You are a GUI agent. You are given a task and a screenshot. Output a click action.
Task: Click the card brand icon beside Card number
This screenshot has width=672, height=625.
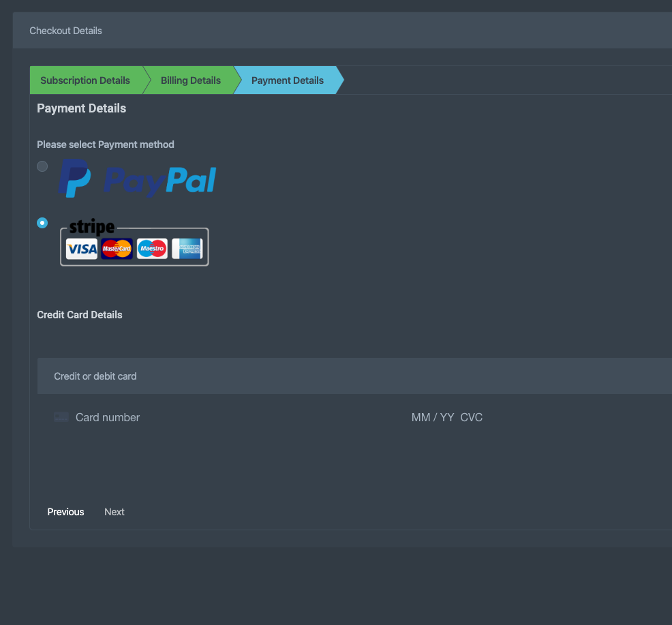pos(61,417)
